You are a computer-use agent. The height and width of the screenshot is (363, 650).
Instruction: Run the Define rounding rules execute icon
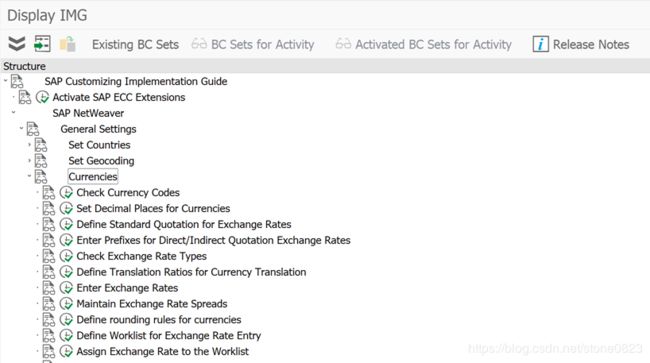click(x=66, y=319)
